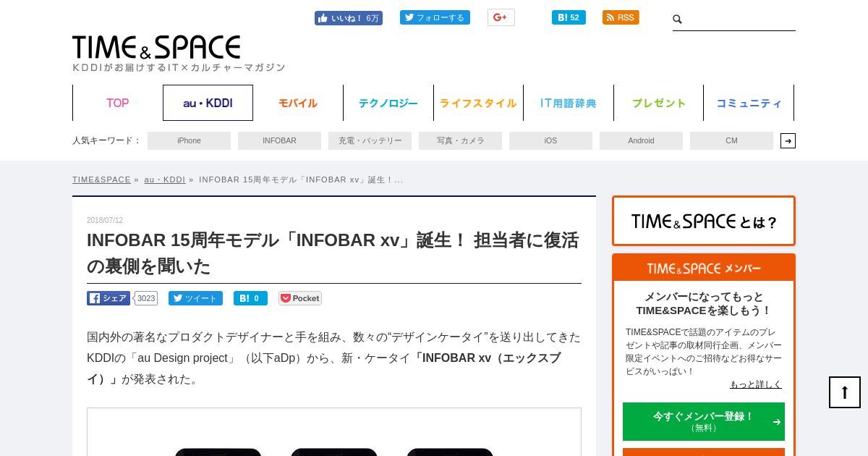Click the TIME&SPACE breadcrumb link
Screen dimensions: 868x456
101,180
